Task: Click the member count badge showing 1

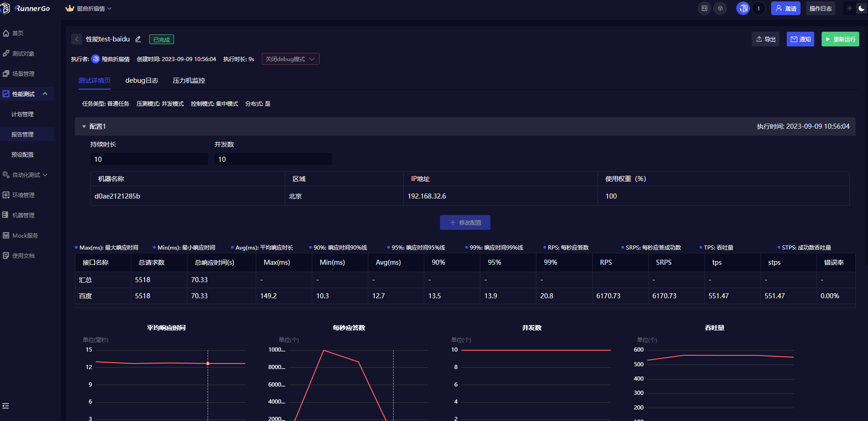Action: (758, 8)
